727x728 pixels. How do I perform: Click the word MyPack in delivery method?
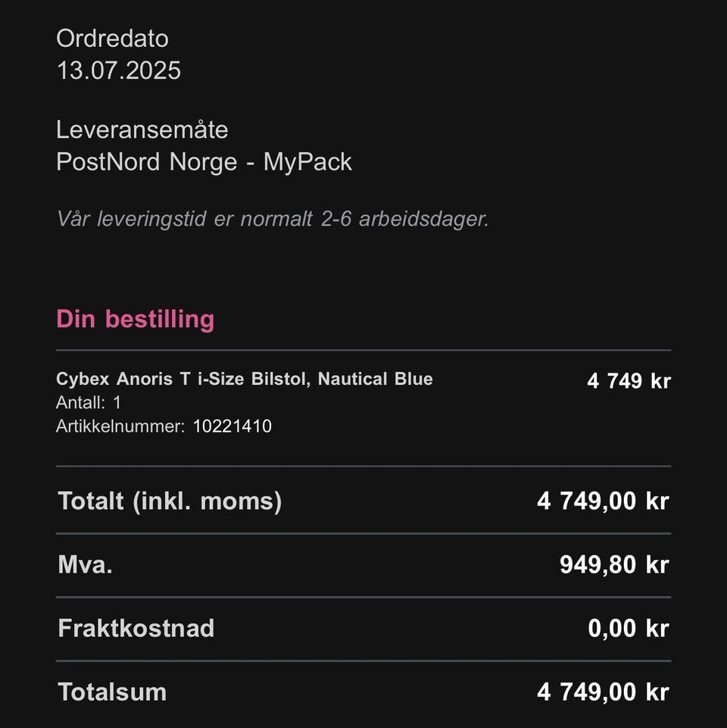pyautogui.click(x=307, y=162)
